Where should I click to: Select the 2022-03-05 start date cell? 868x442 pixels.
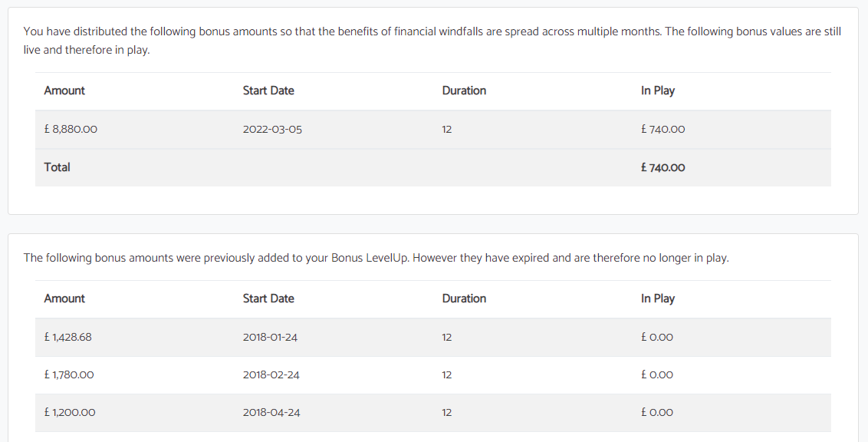click(x=272, y=129)
